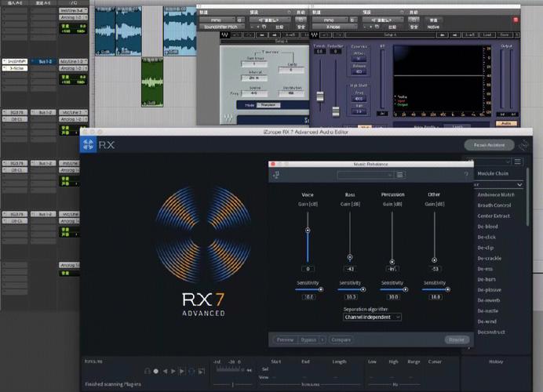Select De-reverb in the module list

pyautogui.click(x=488, y=300)
